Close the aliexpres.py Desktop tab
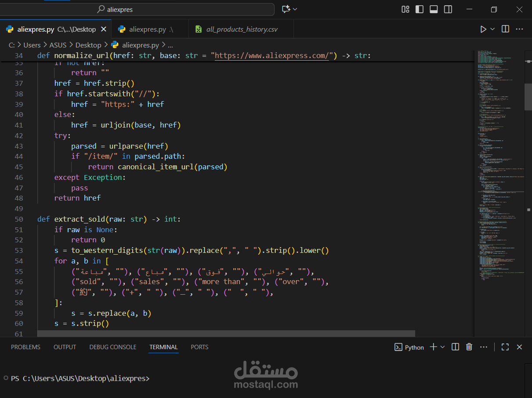532x398 pixels. pyautogui.click(x=104, y=29)
